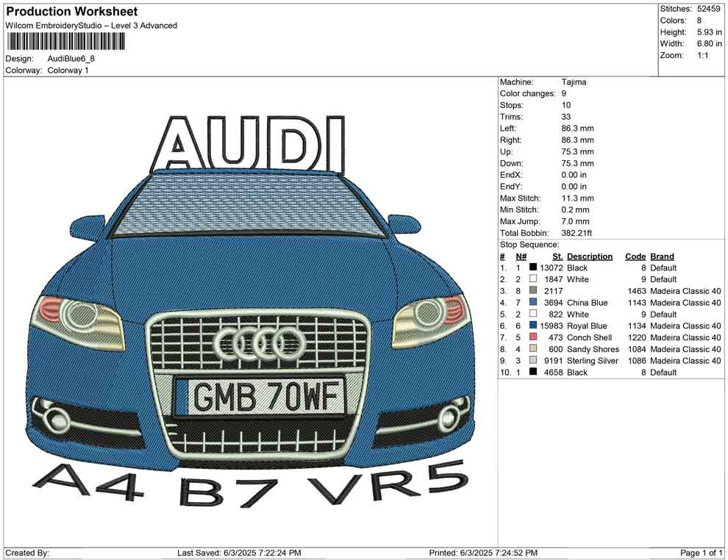
Task: Click the Min Stitch value 0.2 mm
Action: pyautogui.click(x=575, y=209)
